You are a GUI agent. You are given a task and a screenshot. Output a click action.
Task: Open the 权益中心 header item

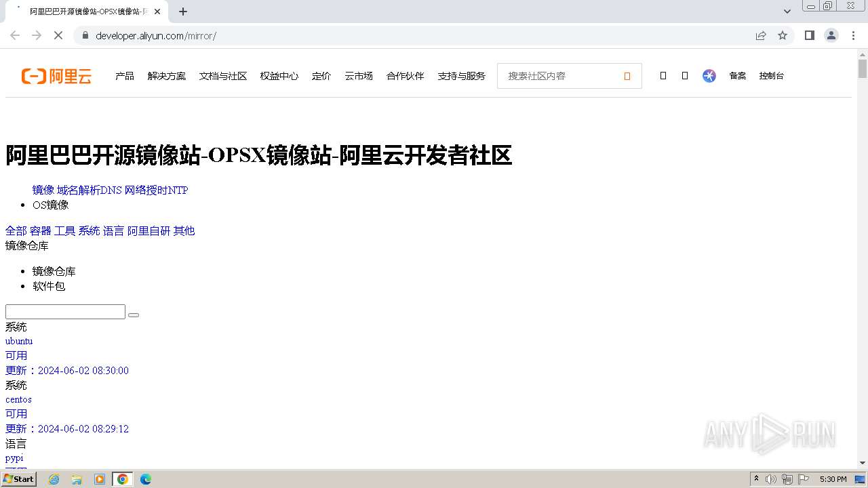click(x=279, y=76)
